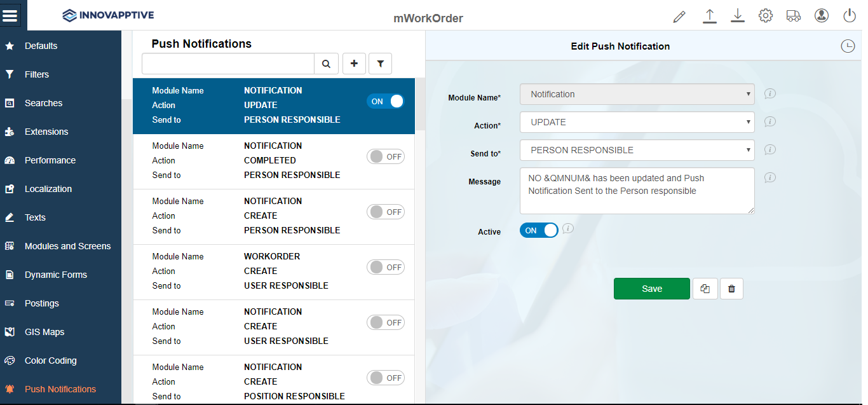Screen dimensions: 868x405
Task: Open the settings gear icon
Action: pos(765,16)
